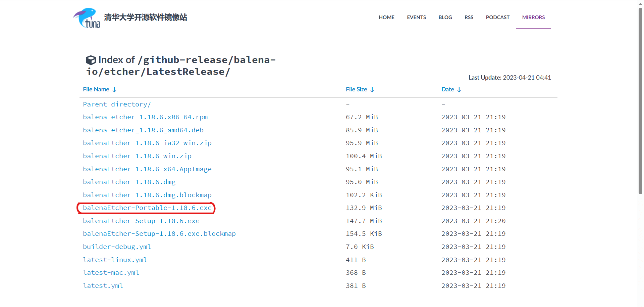Open the BLOG menu item
Image resolution: width=644 pixels, height=307 pixels.
(445, 17)
